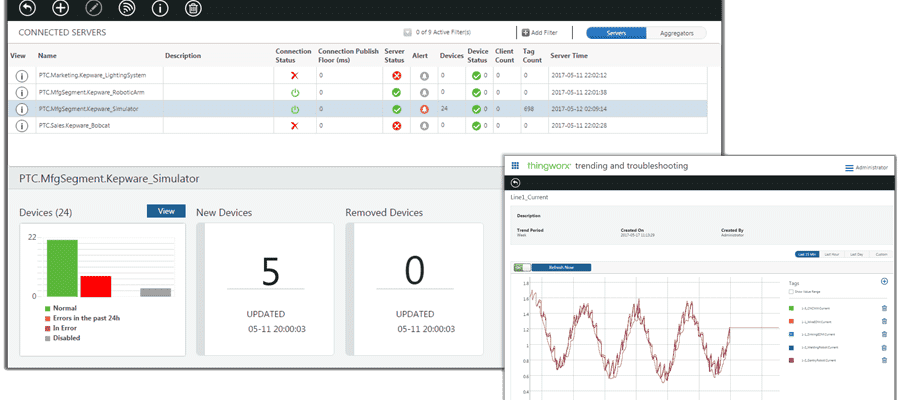View info for Kepware_Simulator row

tap(21, 109)
